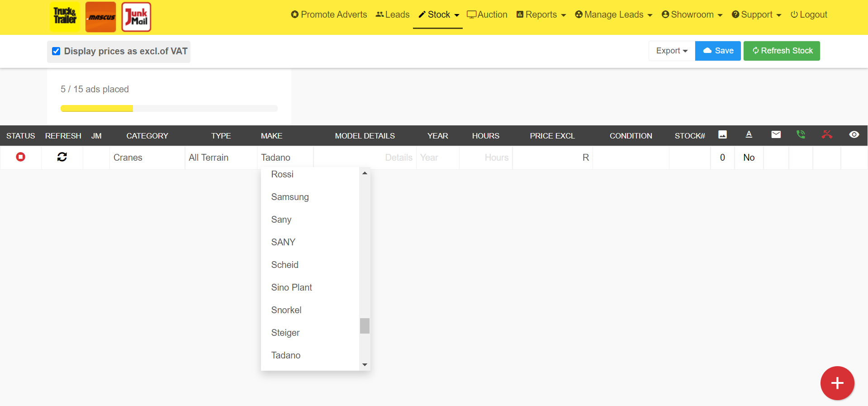Screen dimensions: 868x406
Task: Click the red plus add button
Action: pos(837,383)
